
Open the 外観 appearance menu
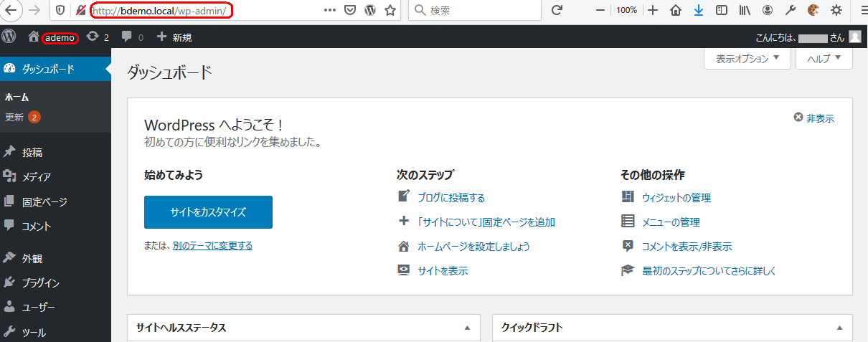[x=55, y=258]
